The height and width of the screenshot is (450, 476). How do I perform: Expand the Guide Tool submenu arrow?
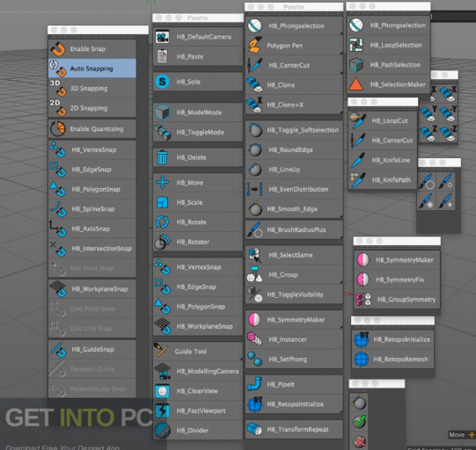[241, 359]
